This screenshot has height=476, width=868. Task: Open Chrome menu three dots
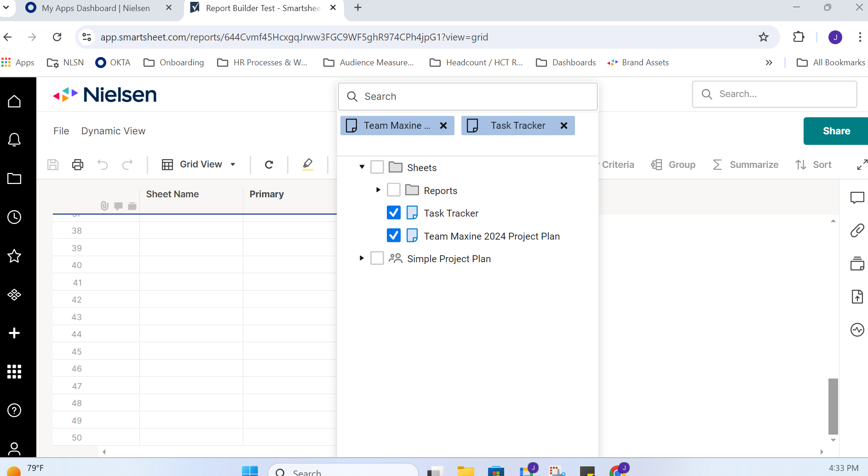[859, 37]
